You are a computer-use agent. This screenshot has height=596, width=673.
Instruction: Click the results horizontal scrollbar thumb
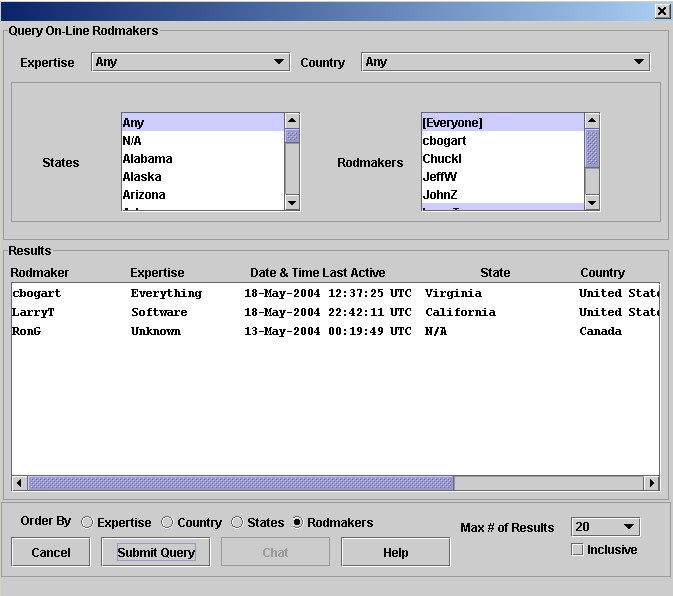240,483
